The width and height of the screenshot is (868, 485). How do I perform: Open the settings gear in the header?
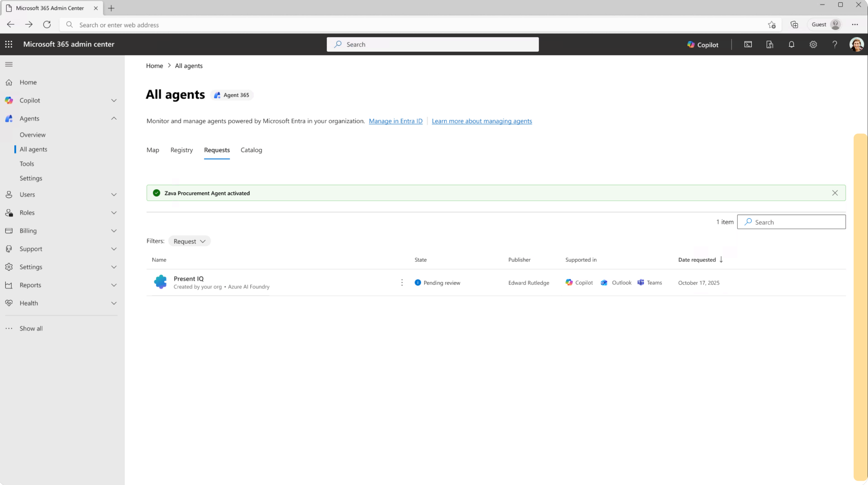tap(813, 44)
